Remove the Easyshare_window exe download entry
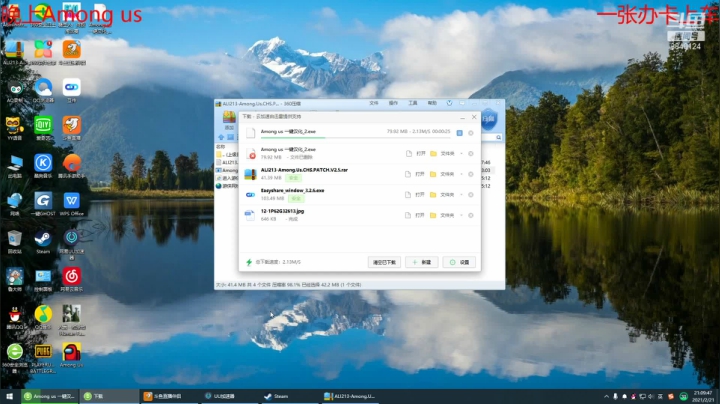The image size is (720, 404). point(471,195)
